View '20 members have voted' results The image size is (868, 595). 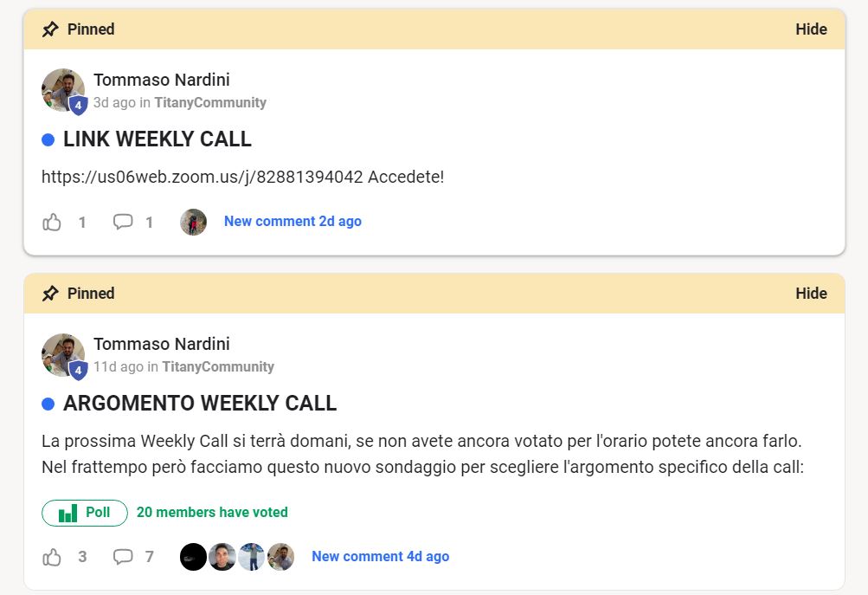[212, 513]
